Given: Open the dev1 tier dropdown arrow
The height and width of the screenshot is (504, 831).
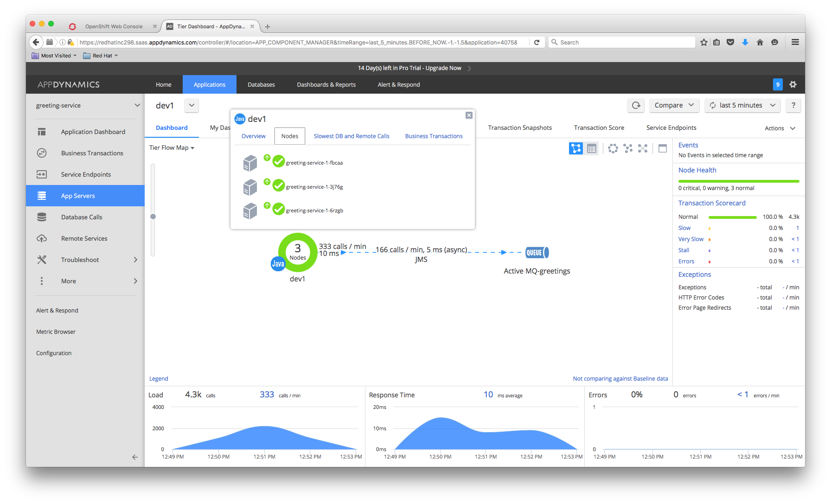Looking at the screenshot, I should coord(192,105).
